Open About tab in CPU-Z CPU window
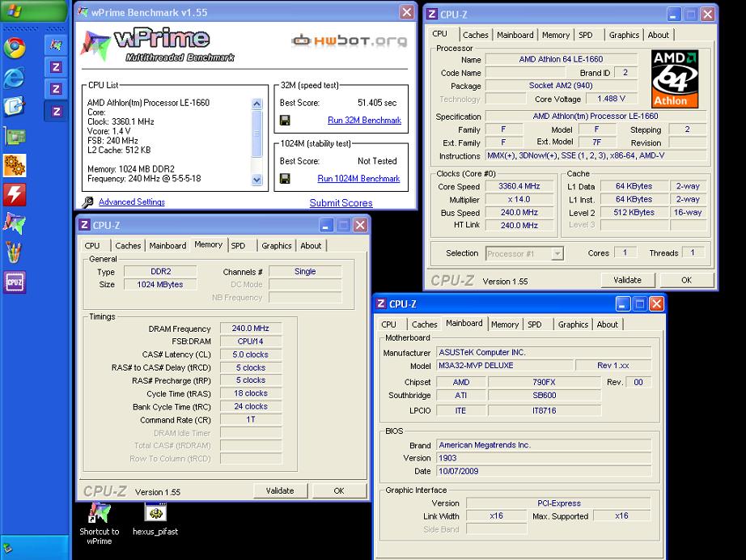Viewport: 746px width, 560px height. [x=659, y=35]
